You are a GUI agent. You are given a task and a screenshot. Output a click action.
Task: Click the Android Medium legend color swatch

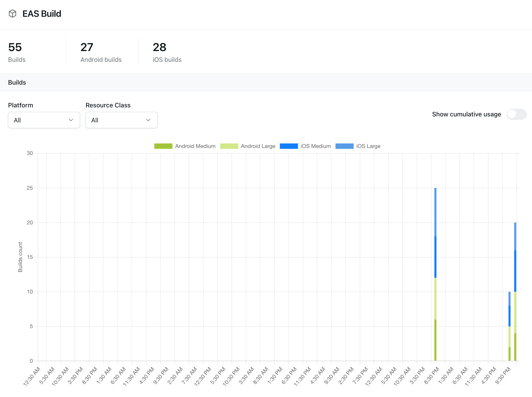pyautogui.click(x=163, y=146)
